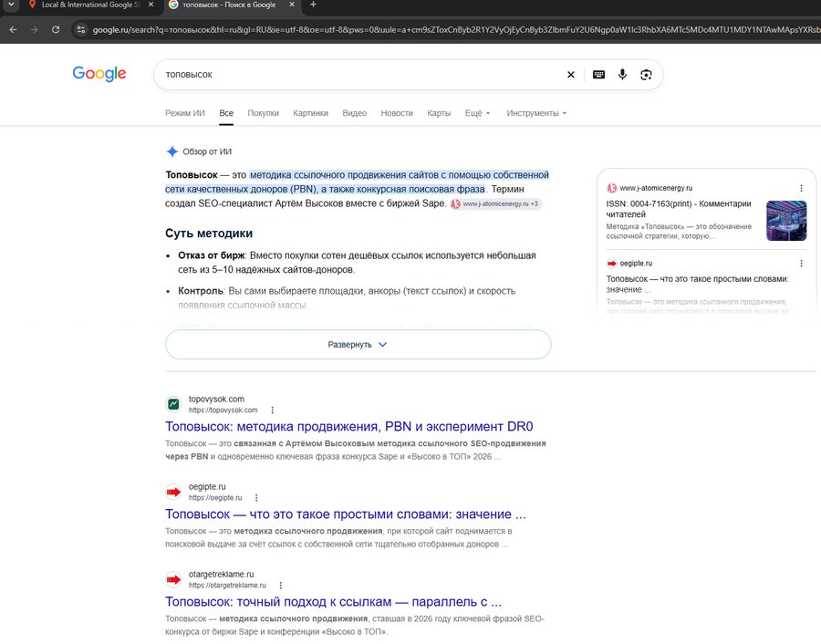Close the Local & International Google tab

point(151,5)
